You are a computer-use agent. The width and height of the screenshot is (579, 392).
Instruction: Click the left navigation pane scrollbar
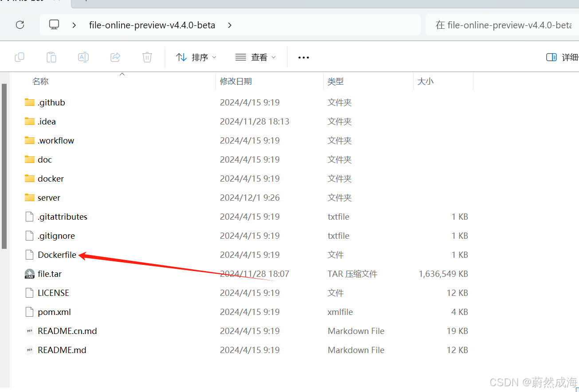pyautogui.click(x=4, y=166)
